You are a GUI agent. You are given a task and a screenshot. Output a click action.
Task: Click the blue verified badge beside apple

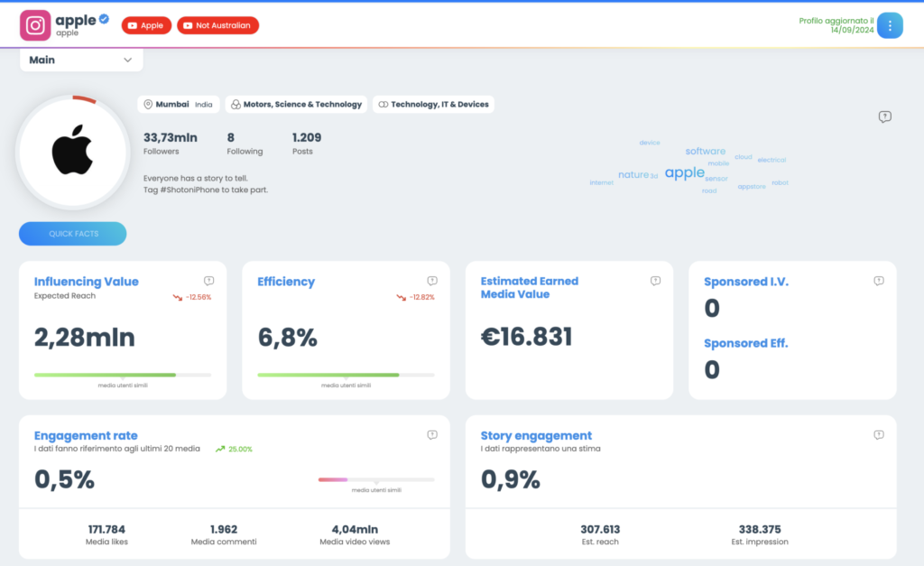pos(104,19)
